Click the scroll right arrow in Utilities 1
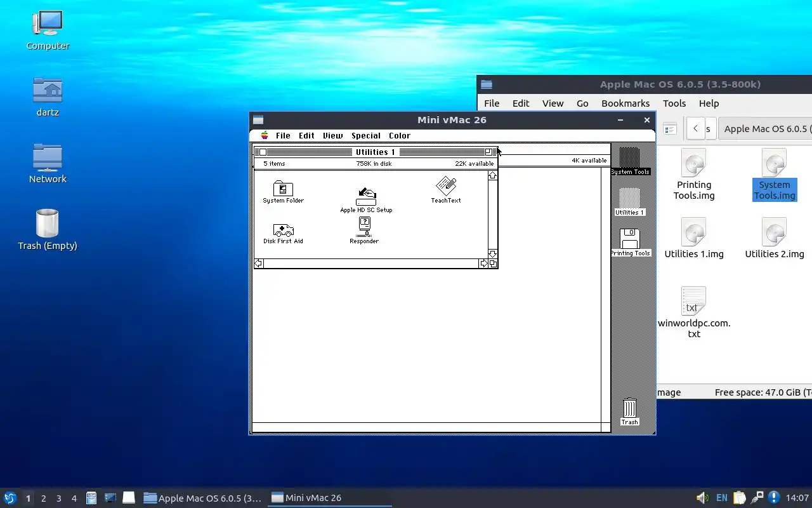 click(x=484, y=264)
